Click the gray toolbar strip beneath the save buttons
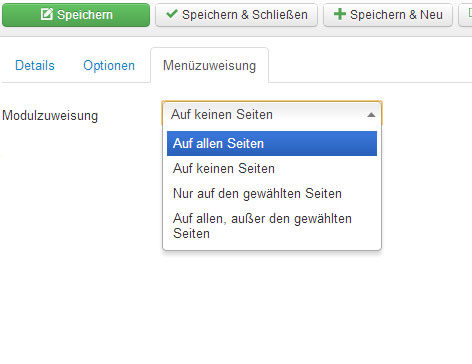This screenshot has height=364, width=472. (236, 32)
